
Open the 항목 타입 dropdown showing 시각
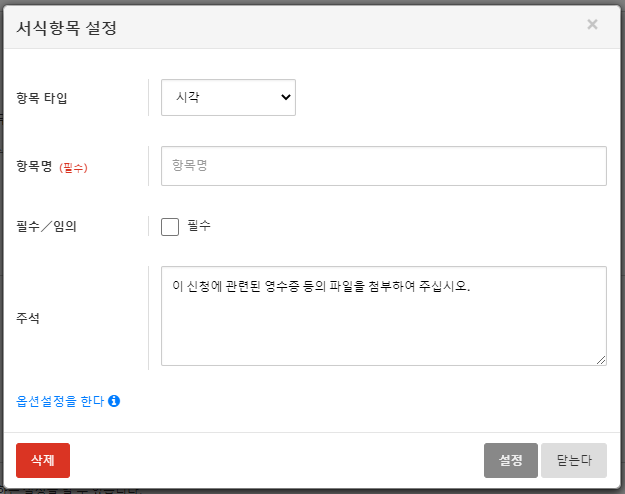(228, 97)
